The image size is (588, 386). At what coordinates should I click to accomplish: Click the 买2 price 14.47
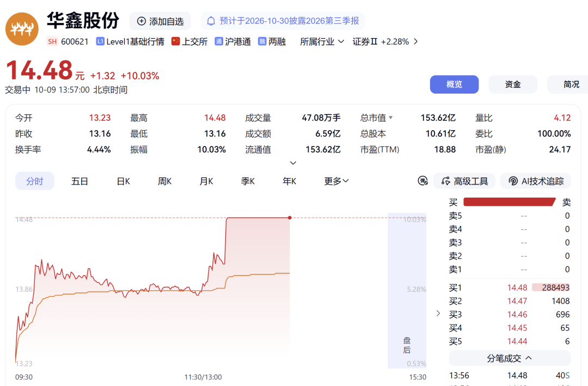[x=517, y=301]
